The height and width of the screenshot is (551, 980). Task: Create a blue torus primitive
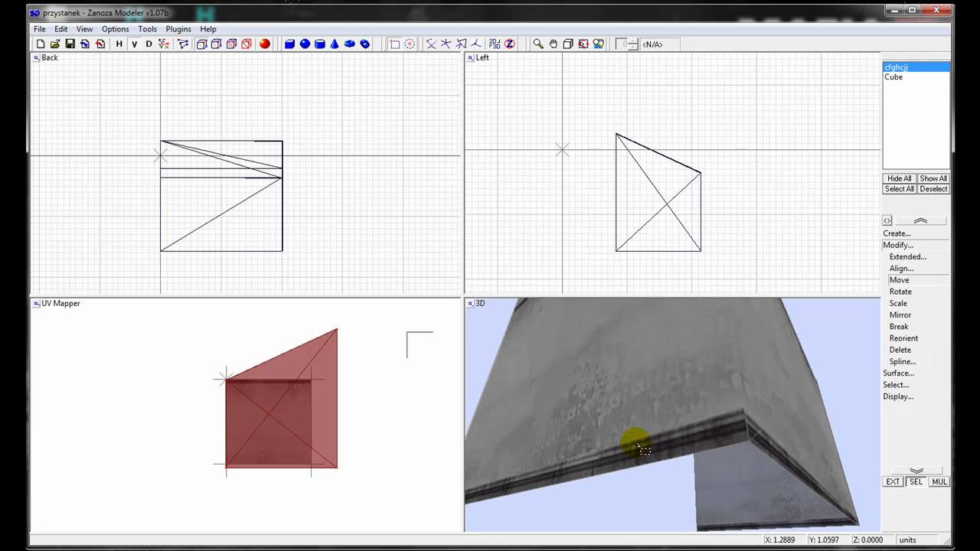click(x=364, y=44)
